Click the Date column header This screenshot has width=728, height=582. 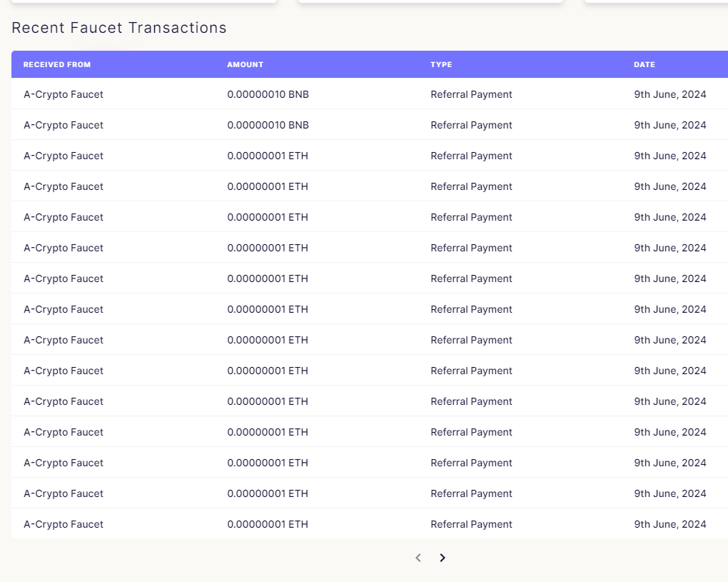[x=644, y=64]
